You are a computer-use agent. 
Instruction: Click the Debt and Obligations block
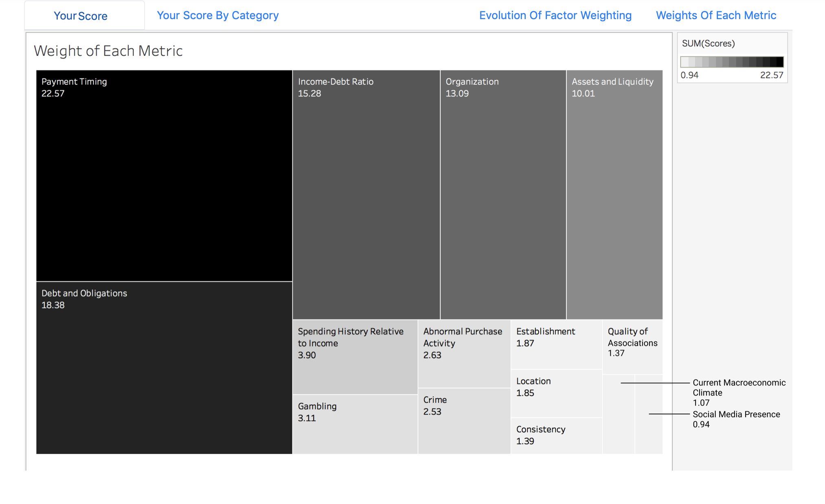[164, 368]
